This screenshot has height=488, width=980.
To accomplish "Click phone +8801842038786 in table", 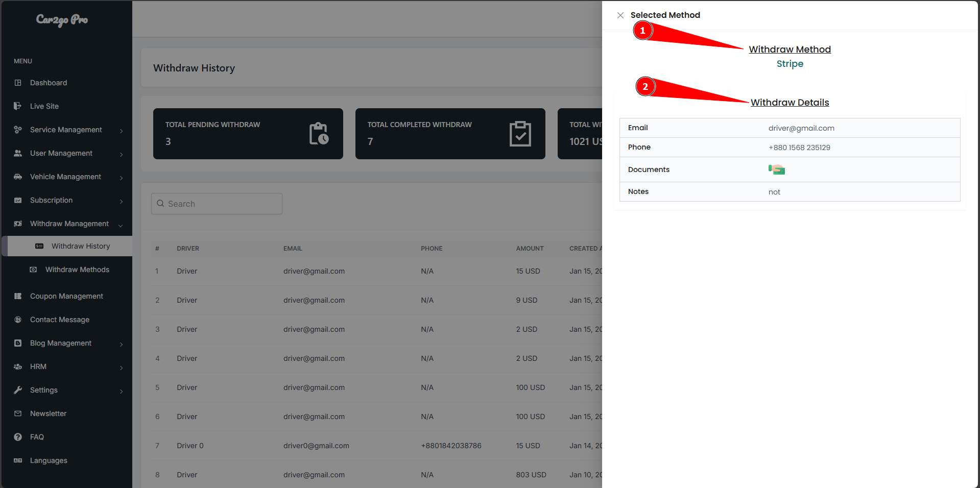I will point(451,446).
